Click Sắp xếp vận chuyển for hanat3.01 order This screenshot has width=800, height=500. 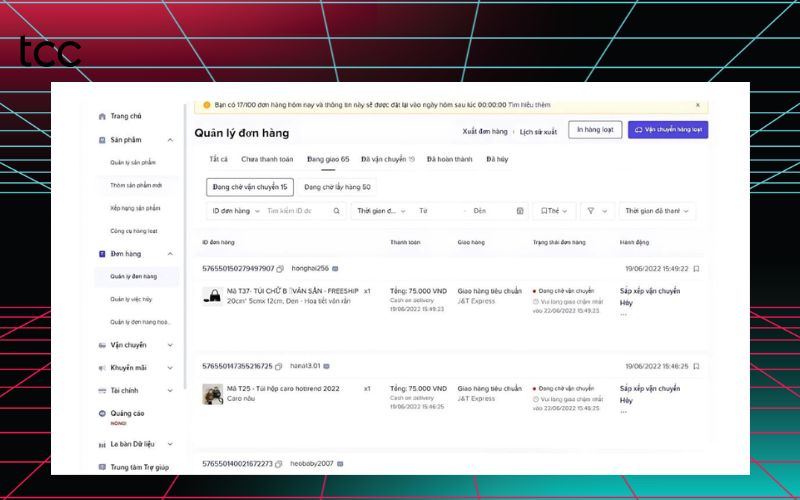pos(650,388)
